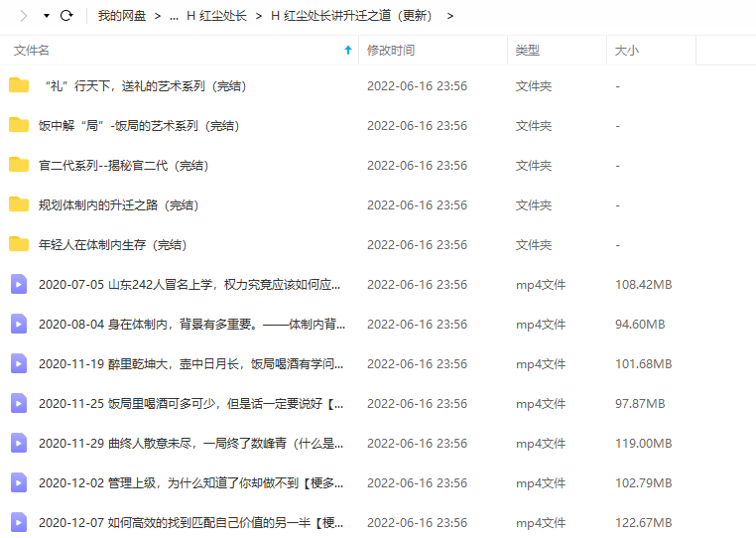Image resolution: width=756 pixels, height=538 pixels.
Task: Expand the chevron after the last breadcrumb
Action: pyautogui.click(x=450, y=16)
